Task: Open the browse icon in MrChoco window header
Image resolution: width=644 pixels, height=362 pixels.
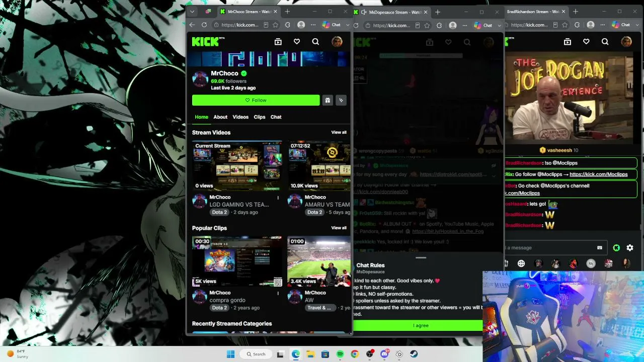Action: point(278,42)
